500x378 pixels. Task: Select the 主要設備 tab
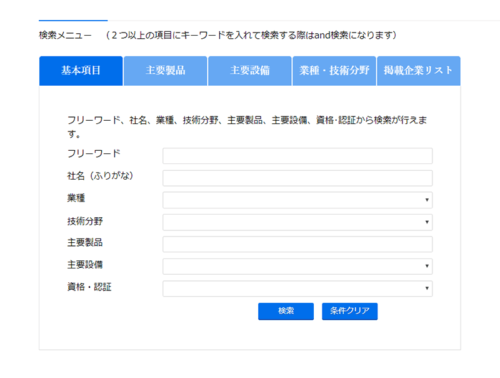250,71
